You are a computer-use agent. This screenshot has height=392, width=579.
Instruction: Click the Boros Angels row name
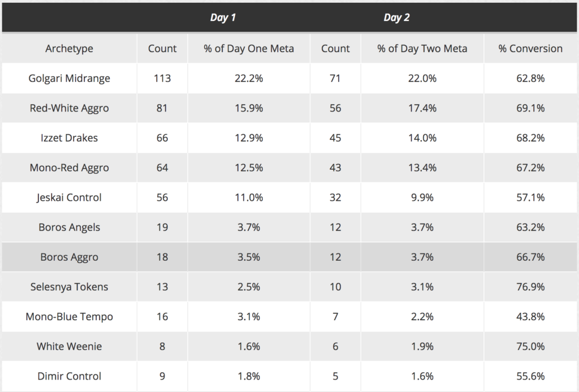(69, 227)
